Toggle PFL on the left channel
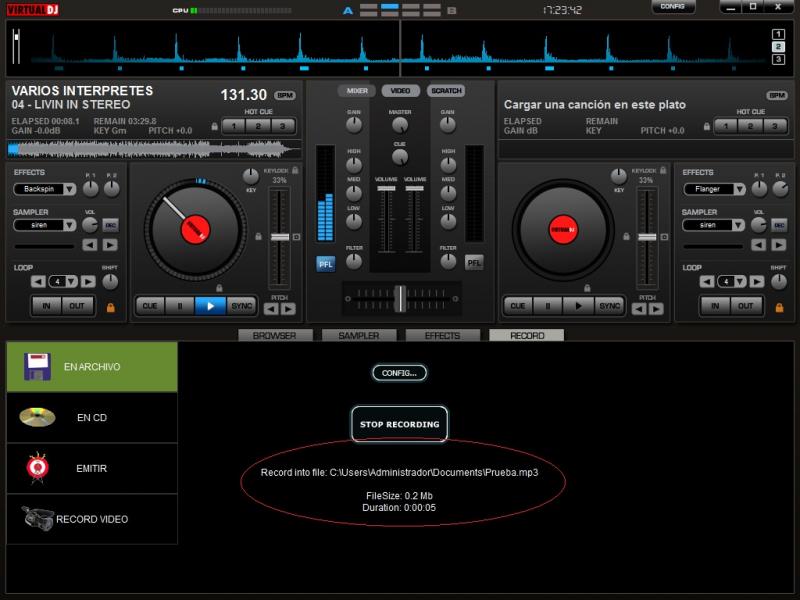The height and width of the screenshot is (600, 800). point(326,264)
